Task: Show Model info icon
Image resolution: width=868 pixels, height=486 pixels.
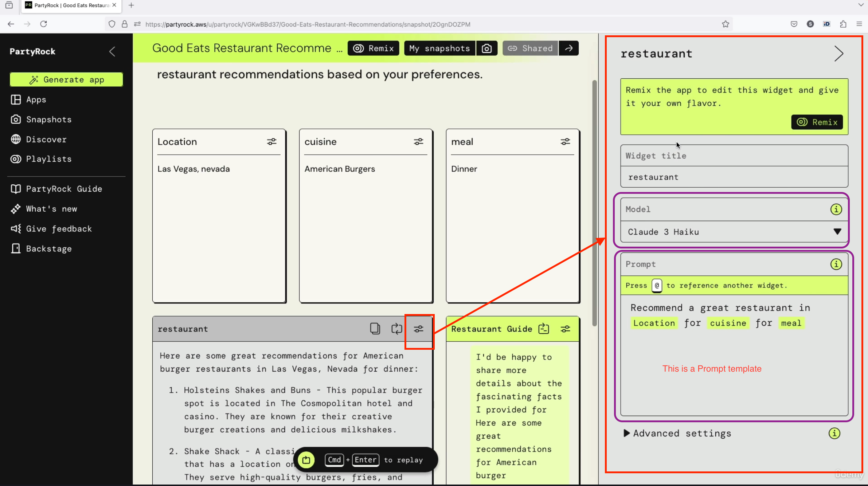Action: (836, 209)
